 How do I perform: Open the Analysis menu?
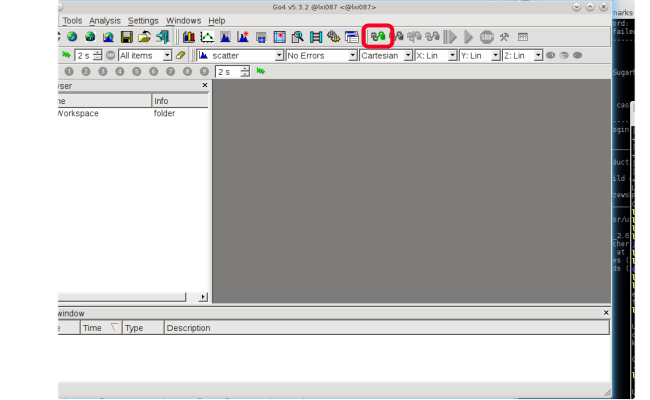tap(104, 20)
